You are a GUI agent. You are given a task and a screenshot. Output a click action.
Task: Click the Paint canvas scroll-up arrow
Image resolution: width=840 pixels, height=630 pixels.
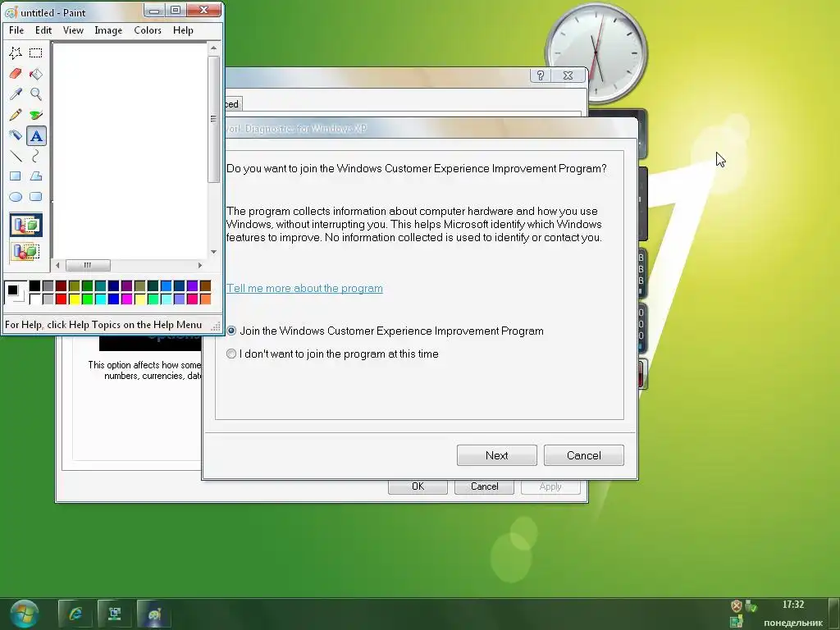[x=214, y=48]
